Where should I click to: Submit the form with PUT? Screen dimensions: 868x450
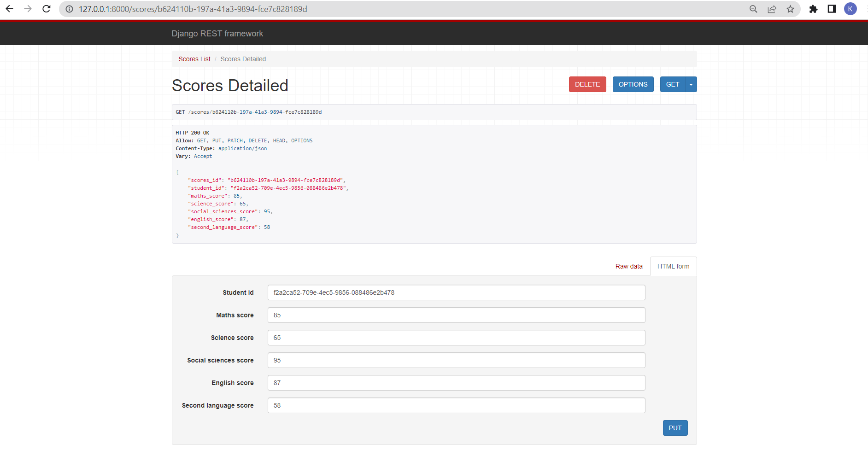pyautogui.click(x=675, y=428)
